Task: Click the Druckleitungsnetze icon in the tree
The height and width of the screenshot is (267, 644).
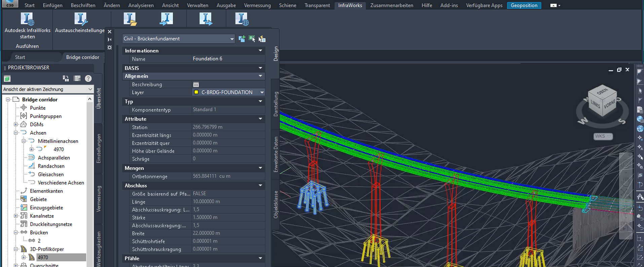Action: 24,224
